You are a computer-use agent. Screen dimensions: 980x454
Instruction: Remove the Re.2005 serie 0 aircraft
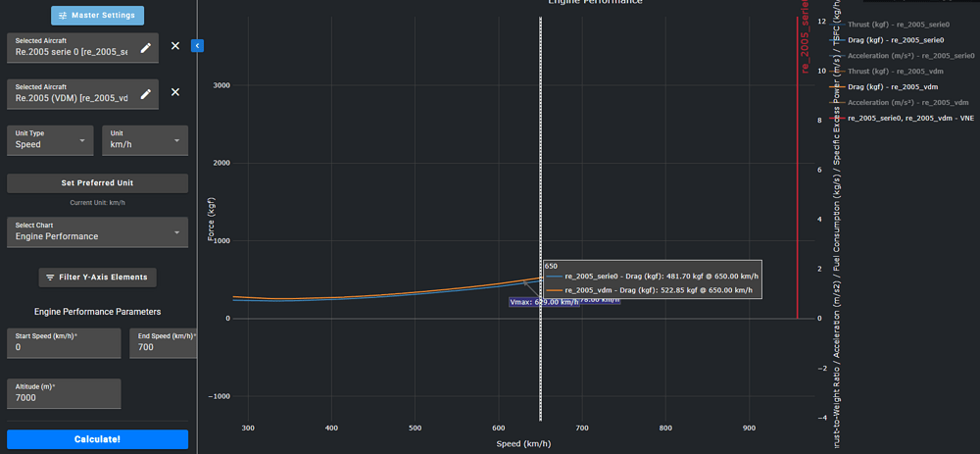[175, 46]
